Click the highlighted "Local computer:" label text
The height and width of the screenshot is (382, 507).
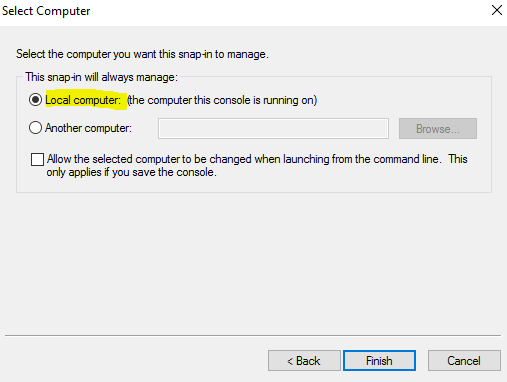click(x=83, y=100)
